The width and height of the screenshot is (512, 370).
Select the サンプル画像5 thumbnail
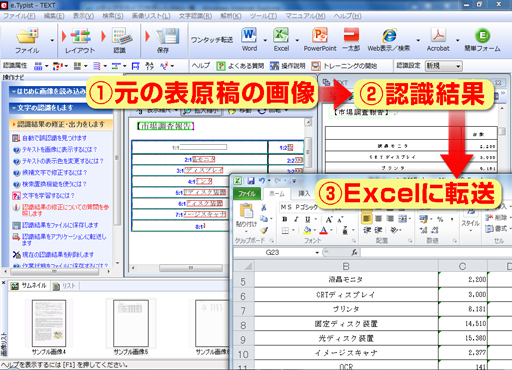click(x=131, y=324)
